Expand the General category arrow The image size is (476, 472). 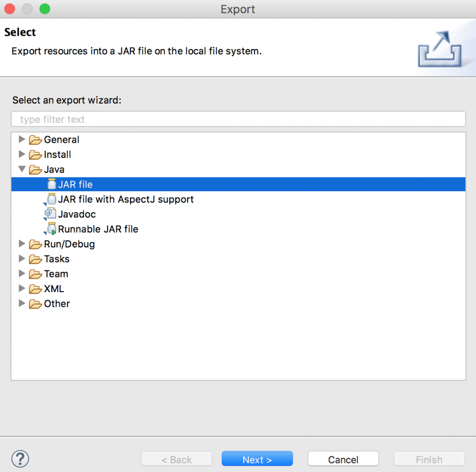pos(21,139)
